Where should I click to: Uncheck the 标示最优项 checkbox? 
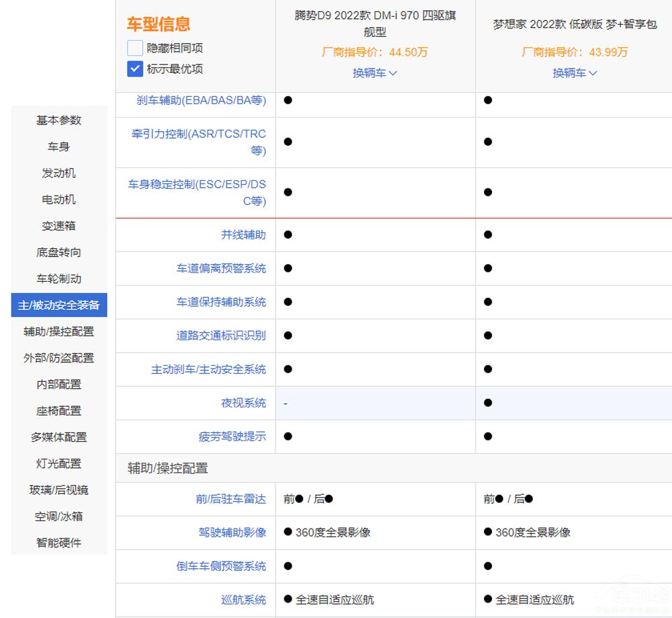(x=135, y=69)
